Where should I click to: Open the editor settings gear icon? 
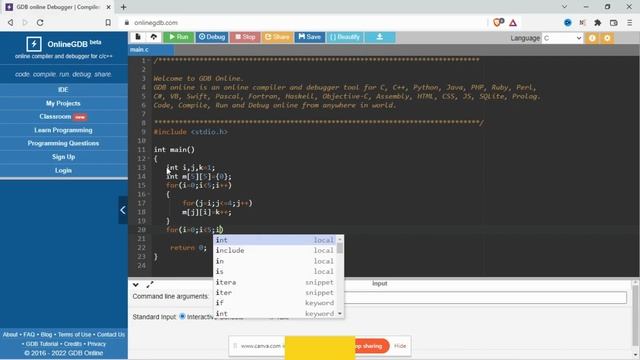point(607,38)
